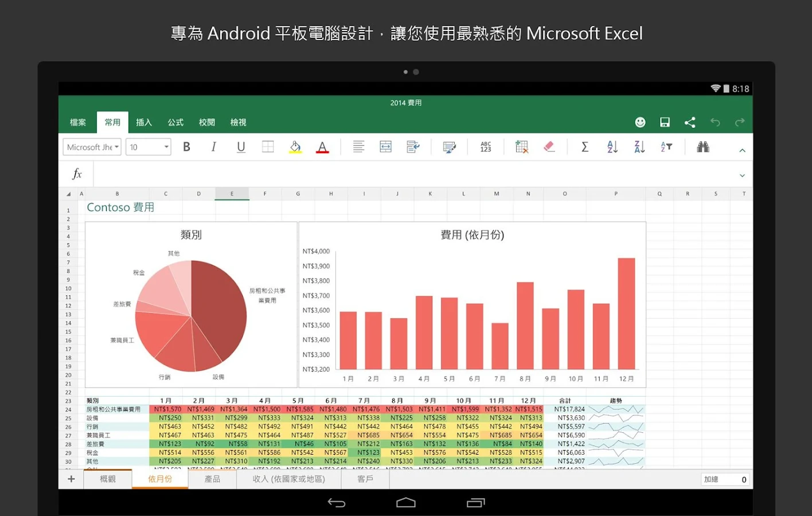This screenshot has width=812, height=516.
Task: Select the Fill Color paint bucket icon
Action: click(x=295, y=147)
